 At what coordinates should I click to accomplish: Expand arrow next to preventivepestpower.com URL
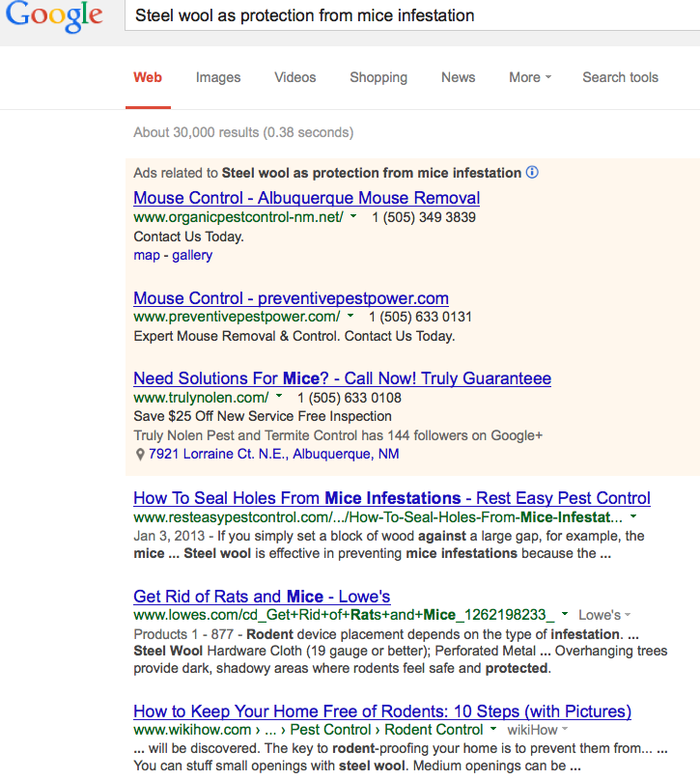point(350,316)
